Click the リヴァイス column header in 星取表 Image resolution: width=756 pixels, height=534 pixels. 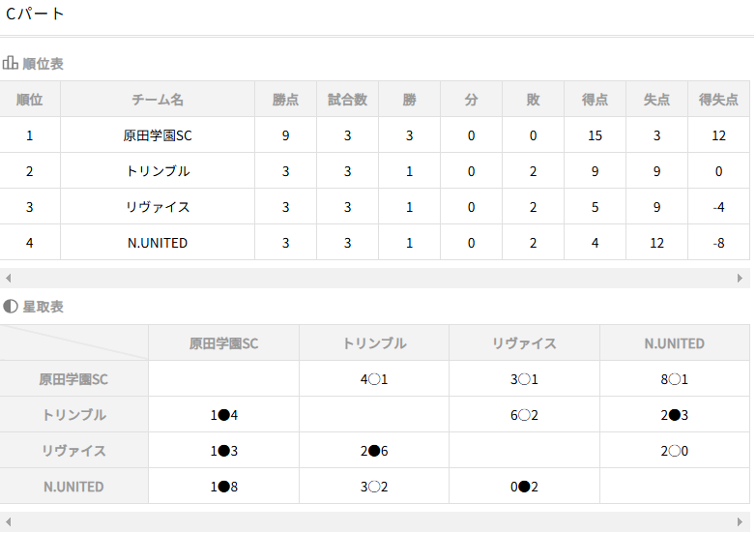click(x=524, y=343)
